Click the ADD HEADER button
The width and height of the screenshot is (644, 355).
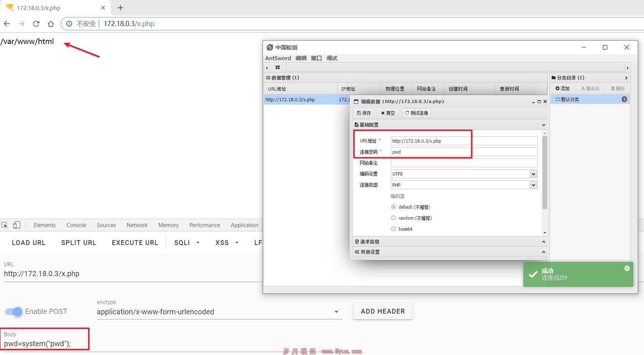coord(383,311)
